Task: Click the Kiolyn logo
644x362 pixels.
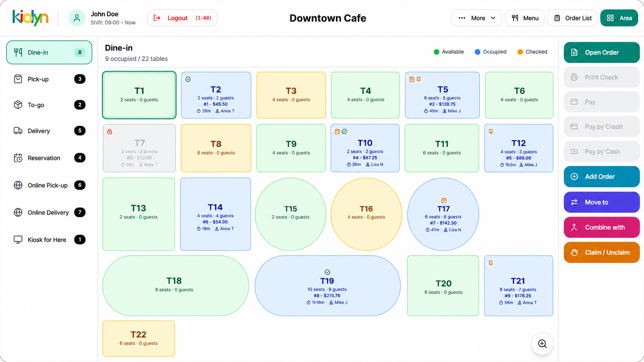Action: coord(31,18)
